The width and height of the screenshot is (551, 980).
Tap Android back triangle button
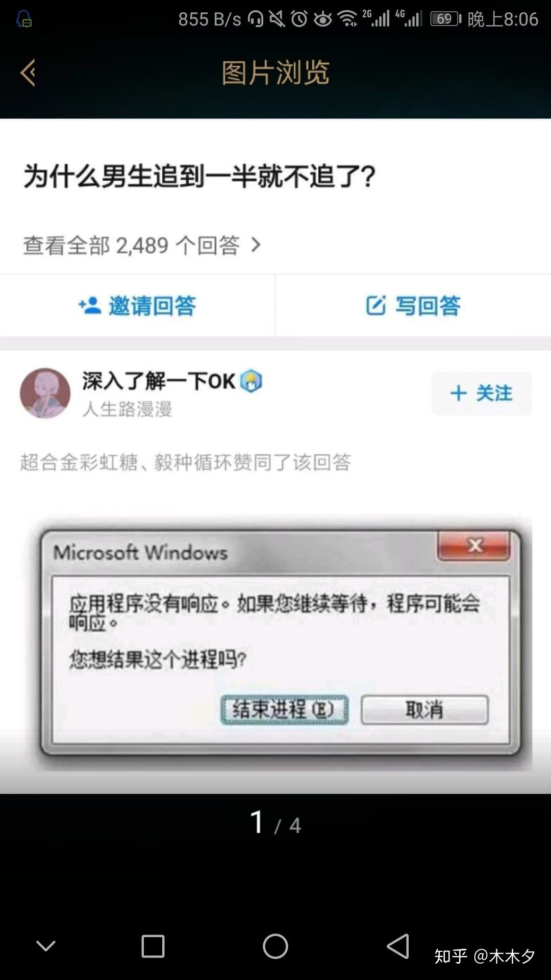point(398,946)
